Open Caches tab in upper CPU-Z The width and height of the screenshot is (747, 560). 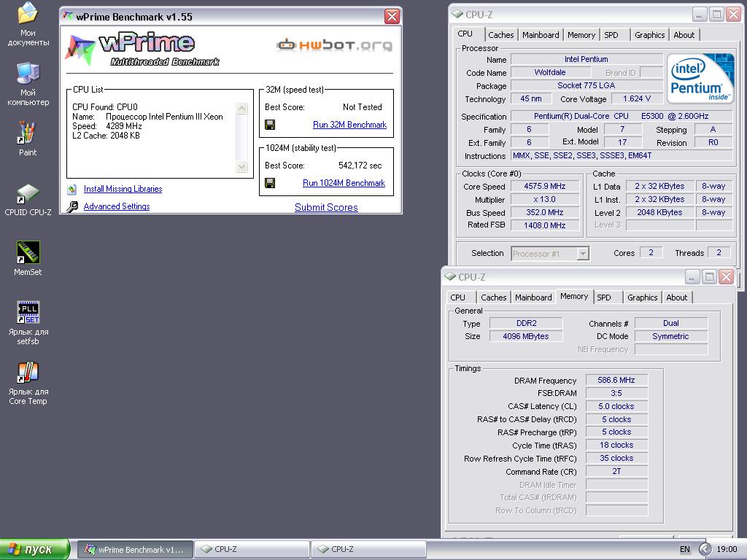click(x=500, y=35)
